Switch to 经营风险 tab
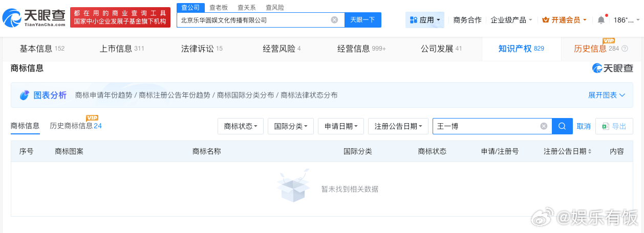The image size is (644, 233). 282,49
